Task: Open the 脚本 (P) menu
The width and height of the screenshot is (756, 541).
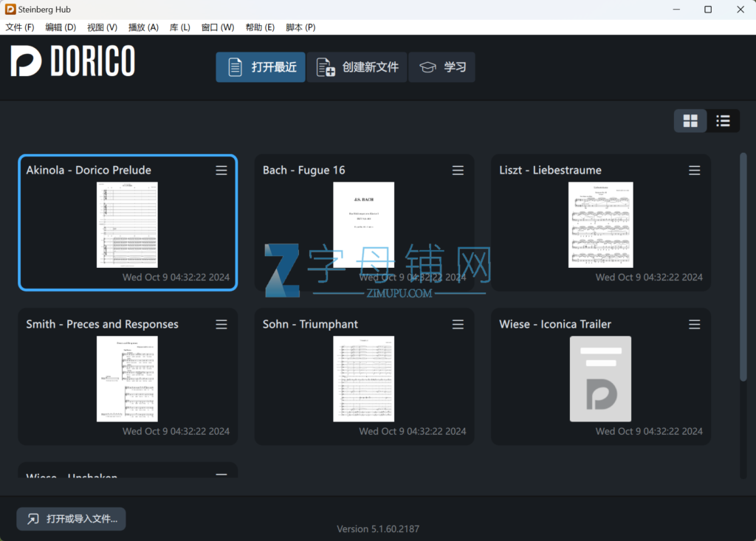Action: (x=301, y=27)
